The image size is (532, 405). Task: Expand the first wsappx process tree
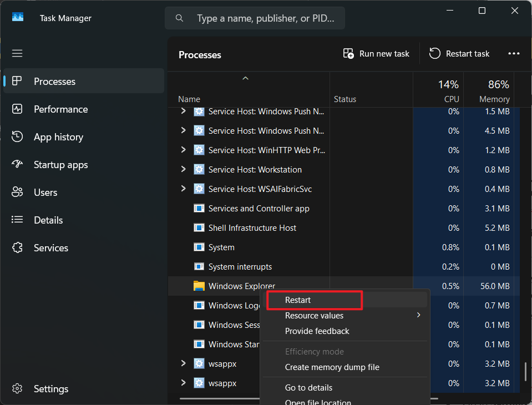click(183, 363)
